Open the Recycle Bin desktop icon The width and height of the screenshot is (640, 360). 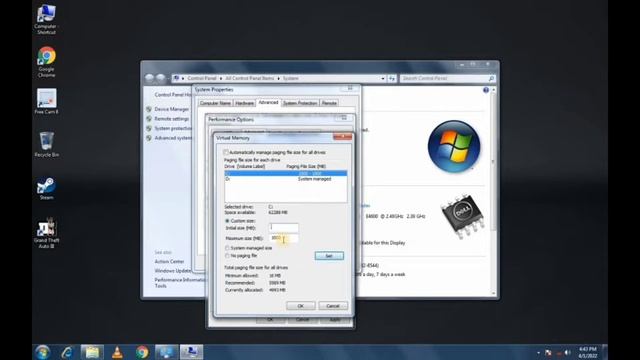point(46,144)
